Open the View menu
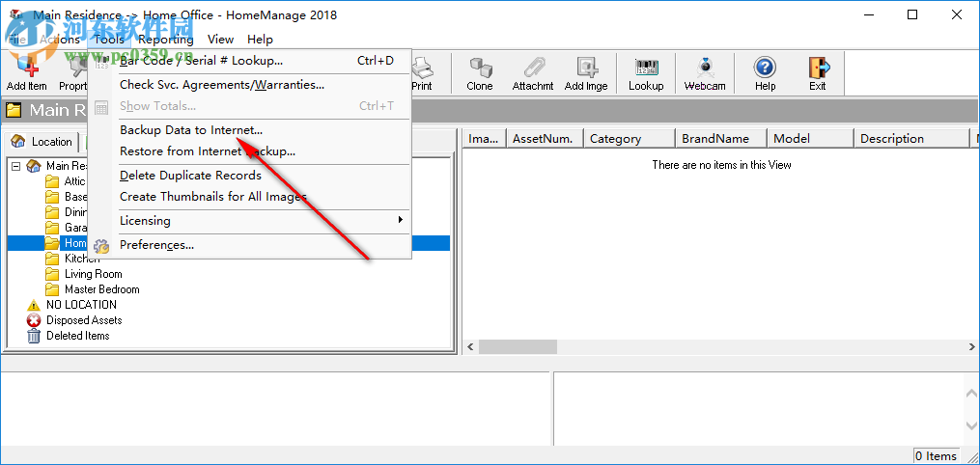This screenshot has height=465, width=980. [221, 40]
